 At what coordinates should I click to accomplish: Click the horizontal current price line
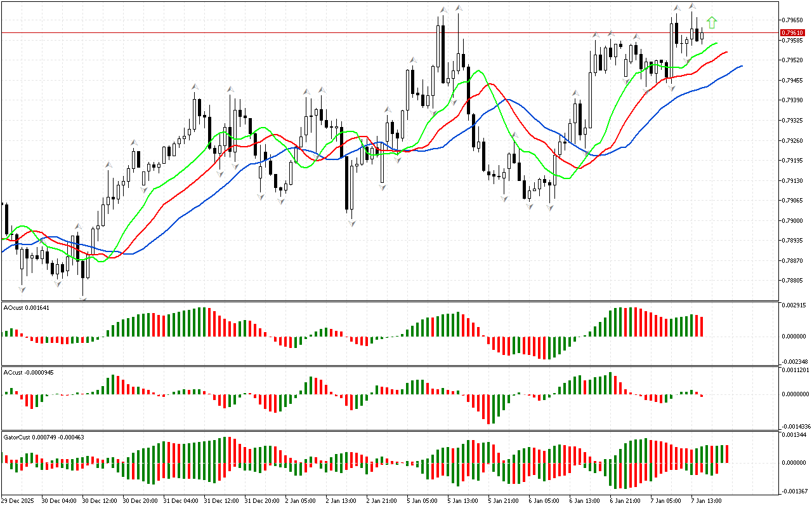click(x=381, y=32)
